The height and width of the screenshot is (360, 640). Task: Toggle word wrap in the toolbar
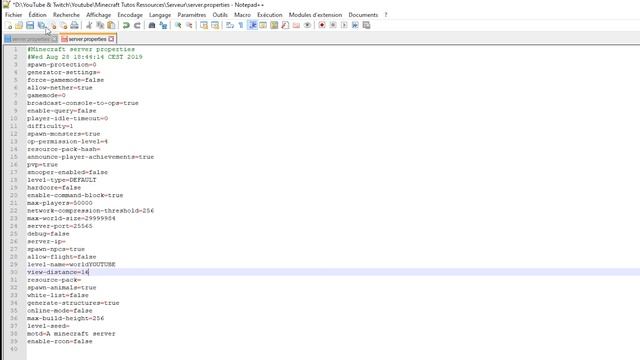point(230,25)
